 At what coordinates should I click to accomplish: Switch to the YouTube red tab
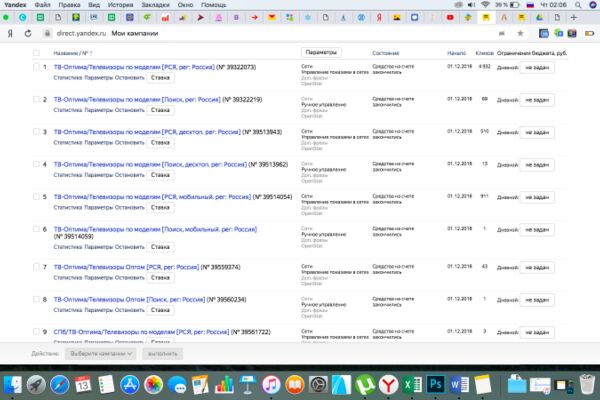[x=450, y=17]
